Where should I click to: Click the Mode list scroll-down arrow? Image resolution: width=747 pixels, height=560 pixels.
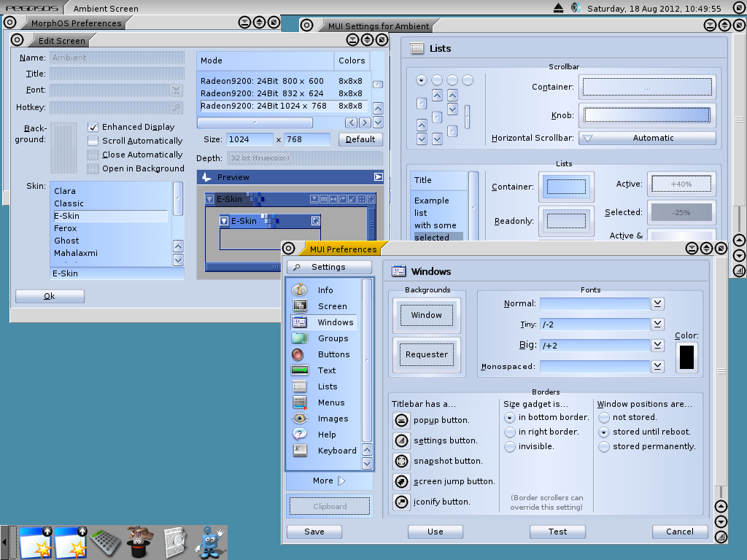pyautogui.click(x=378, y=122)
